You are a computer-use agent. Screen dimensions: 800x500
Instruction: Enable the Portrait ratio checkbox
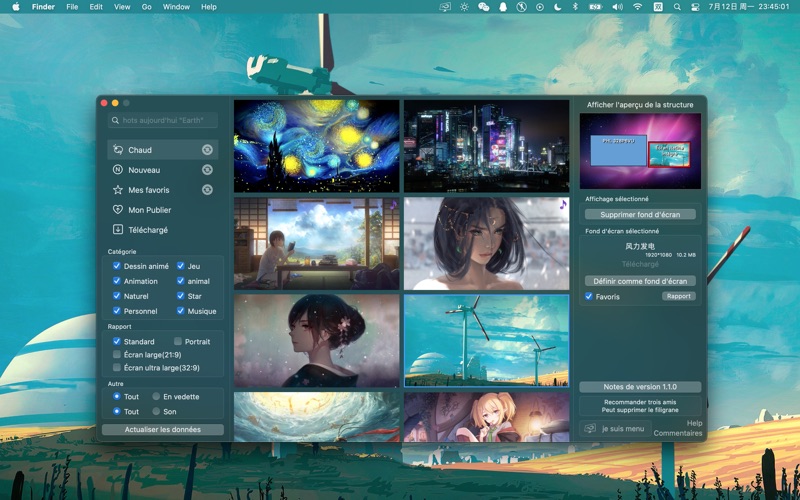click(178, 341)
